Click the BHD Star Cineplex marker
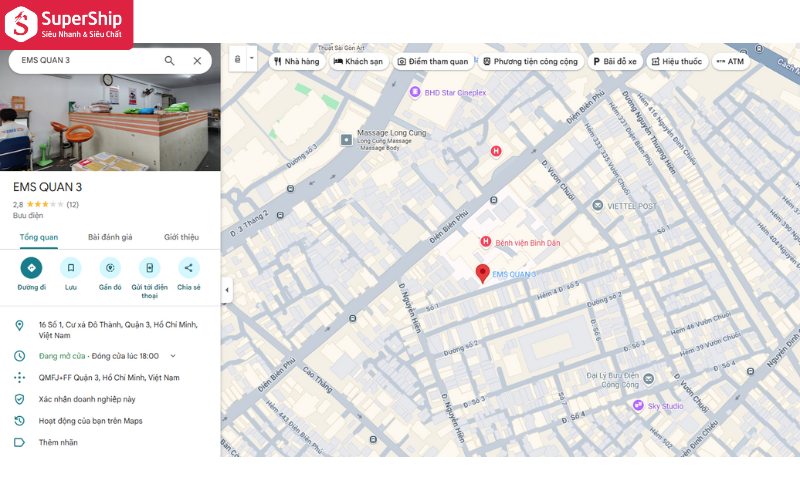Viewport: 800px width, 500px height. pyautogui.click(x=415, y=92)
